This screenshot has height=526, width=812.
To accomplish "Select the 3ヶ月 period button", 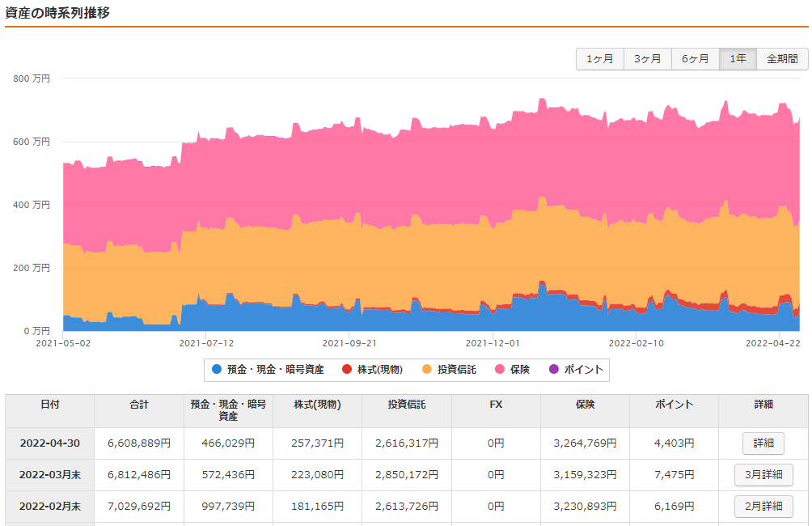I will point(647,58).
